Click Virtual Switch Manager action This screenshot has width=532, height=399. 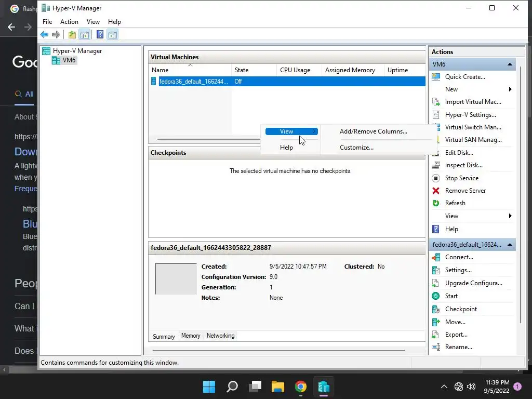[x=473, y=127]
